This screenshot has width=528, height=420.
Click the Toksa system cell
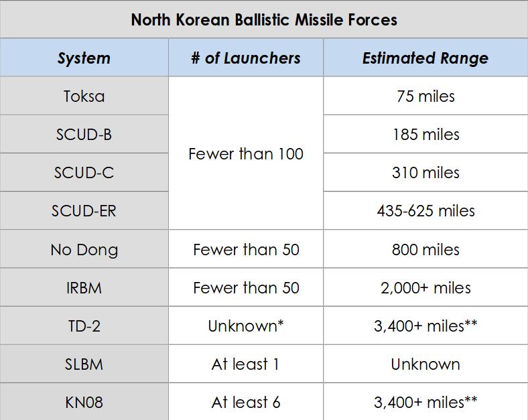pyautogui.click(x=84, y=96)
